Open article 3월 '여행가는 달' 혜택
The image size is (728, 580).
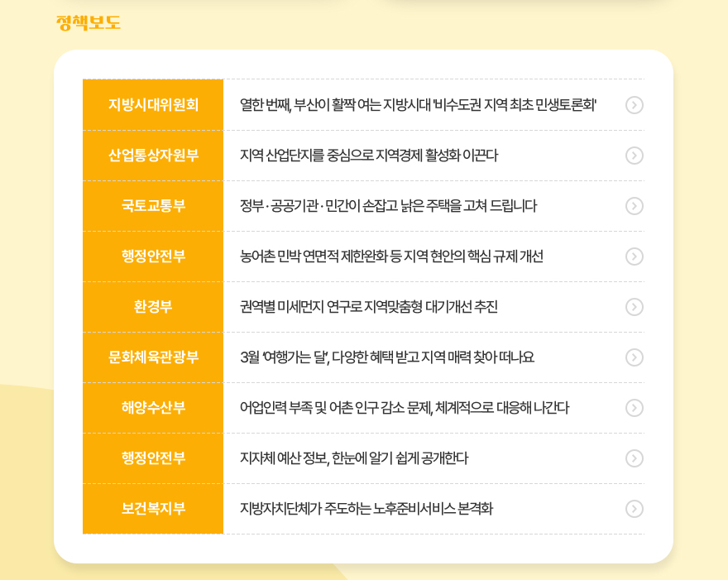pyautogui.click(x=387, y=357)
